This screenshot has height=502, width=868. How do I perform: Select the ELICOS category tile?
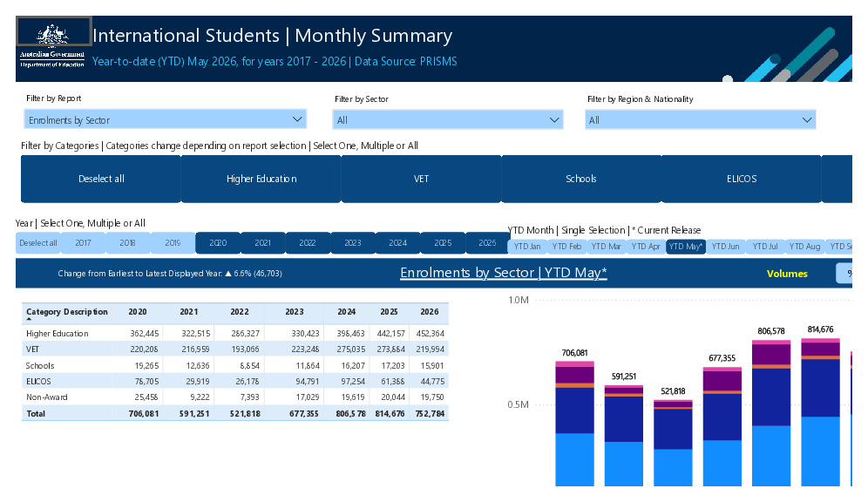point(742,179)
